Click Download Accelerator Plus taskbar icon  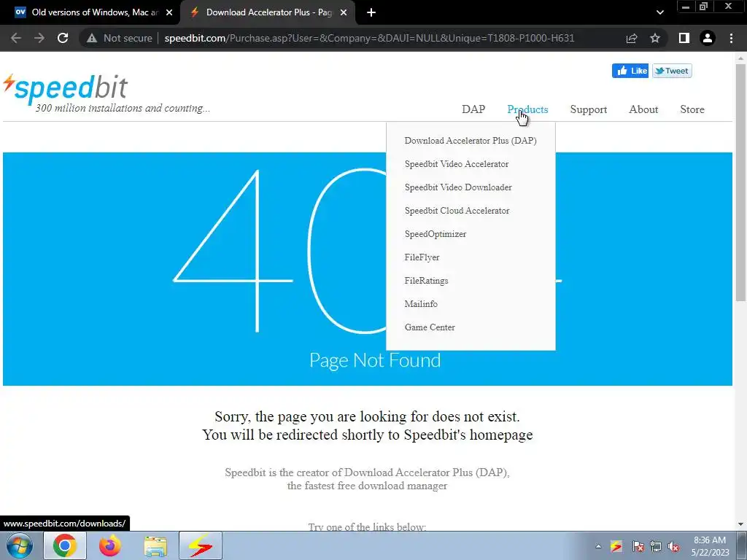201,545
